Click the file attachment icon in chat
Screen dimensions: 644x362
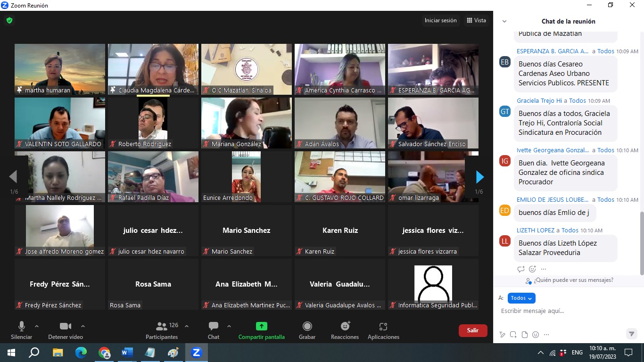(x=524, y=335)
